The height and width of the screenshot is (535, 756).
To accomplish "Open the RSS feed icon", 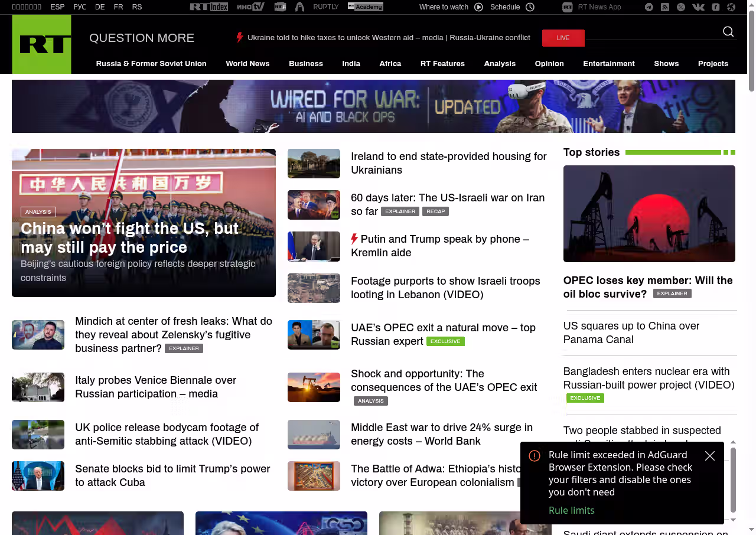I will pos(665,7).
